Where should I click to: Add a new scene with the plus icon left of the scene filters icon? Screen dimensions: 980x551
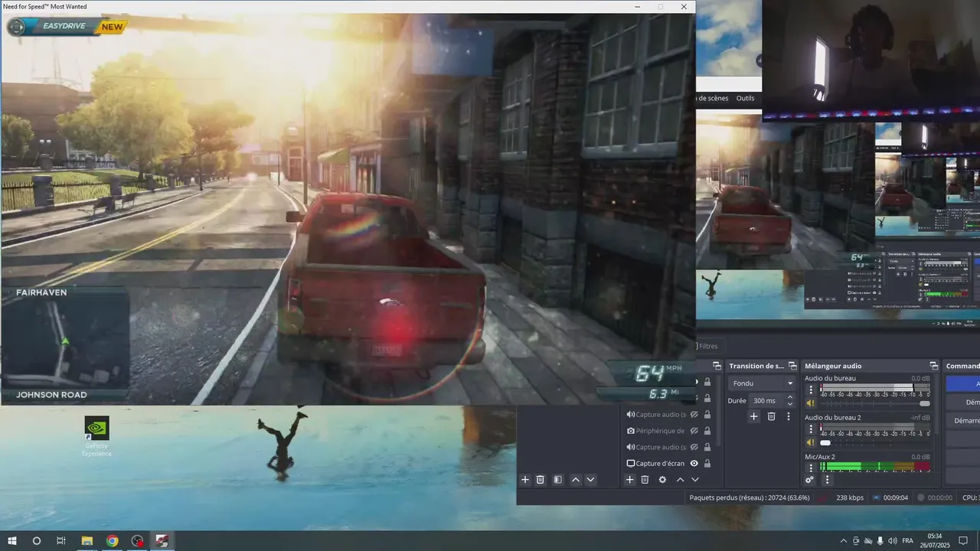[x=525, y=480]
